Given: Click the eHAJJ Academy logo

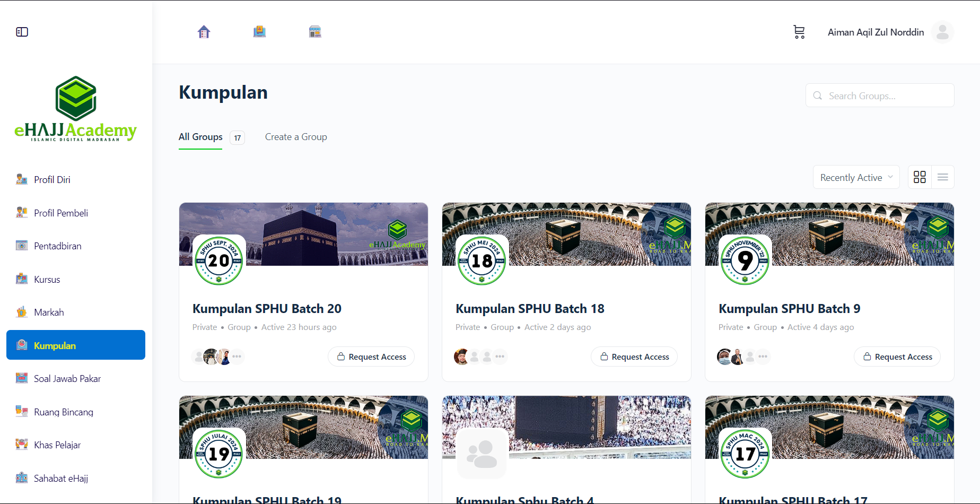Looking at the screenshot, I should click(76, 109).
